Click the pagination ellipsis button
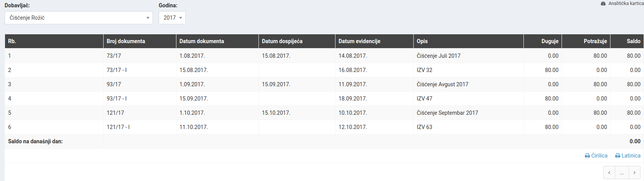 (x=622, y=173)
